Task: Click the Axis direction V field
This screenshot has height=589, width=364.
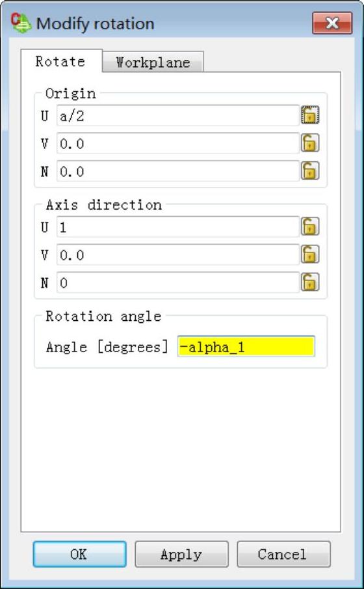Action: pyautogui.click(x=178, y=254)
